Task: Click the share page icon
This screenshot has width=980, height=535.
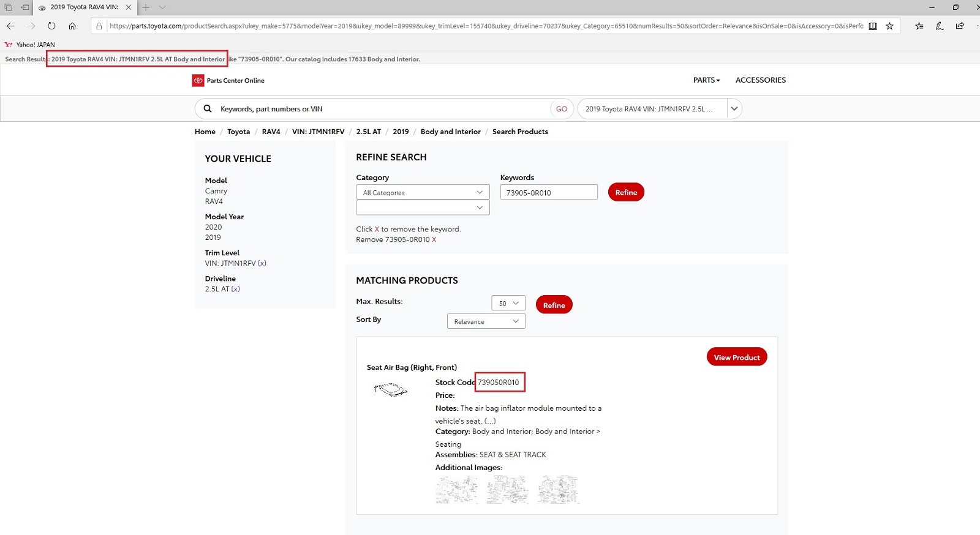Action: 960,26
